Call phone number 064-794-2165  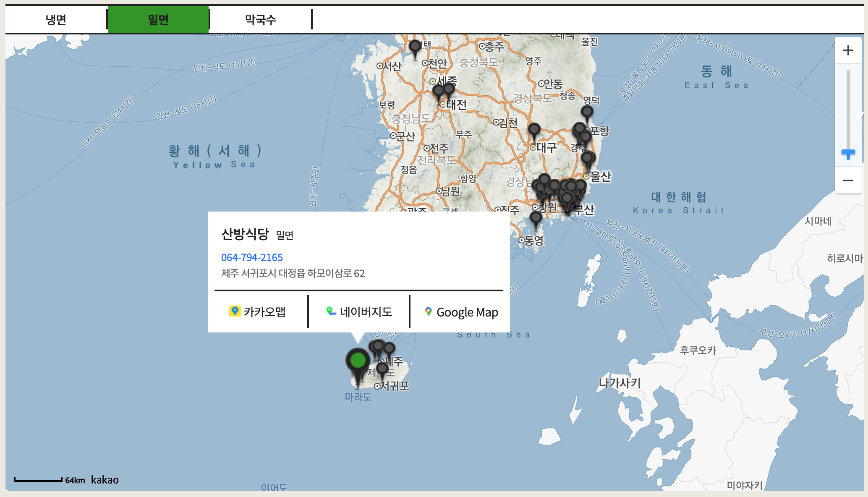point(252,257)
